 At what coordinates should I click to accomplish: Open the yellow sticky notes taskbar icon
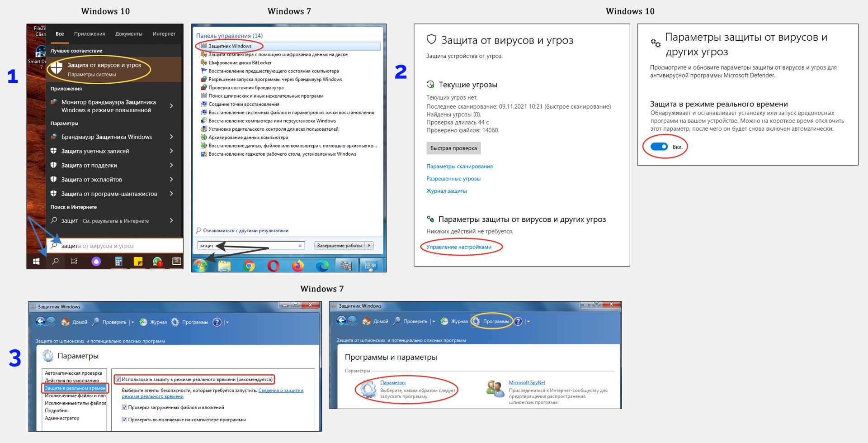(x=138, y=262)
